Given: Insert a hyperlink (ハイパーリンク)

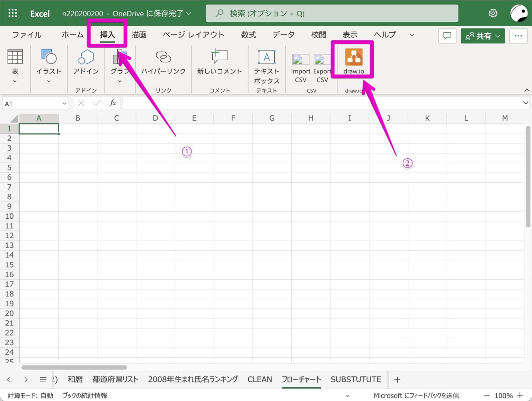Looking at the screenshot, I should point(163,57).
